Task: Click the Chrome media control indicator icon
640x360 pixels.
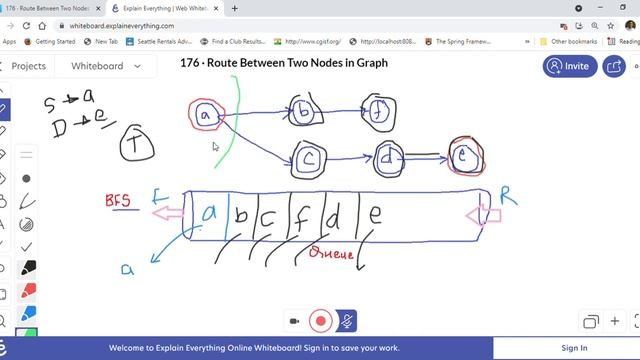Action: [x=578, y=8]
